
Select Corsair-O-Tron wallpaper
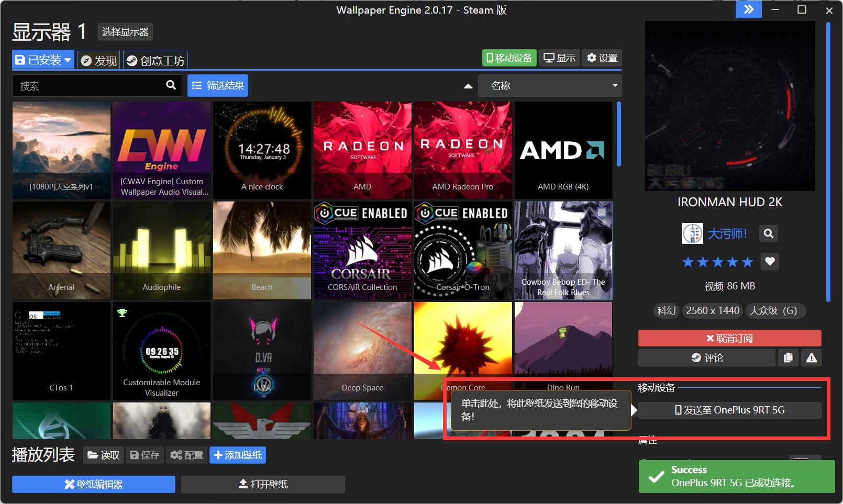click(x=463, y=251)
